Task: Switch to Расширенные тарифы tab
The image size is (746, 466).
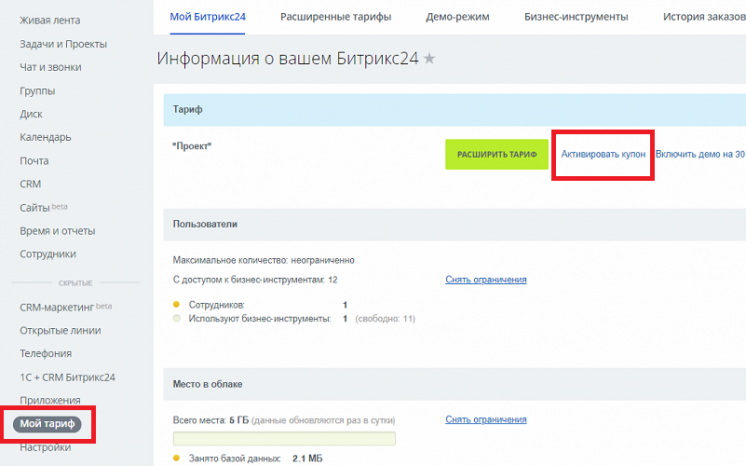Action: (x=335, y=17)
